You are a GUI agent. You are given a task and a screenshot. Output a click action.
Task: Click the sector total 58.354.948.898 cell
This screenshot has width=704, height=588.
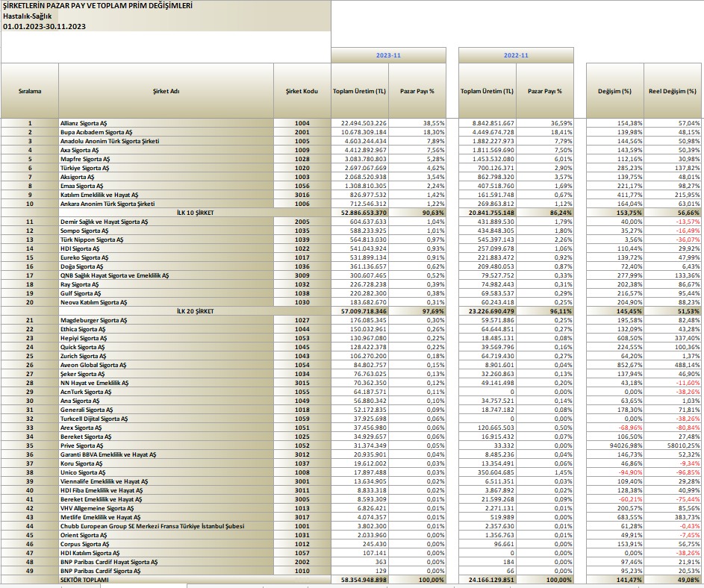click(360, 580)
